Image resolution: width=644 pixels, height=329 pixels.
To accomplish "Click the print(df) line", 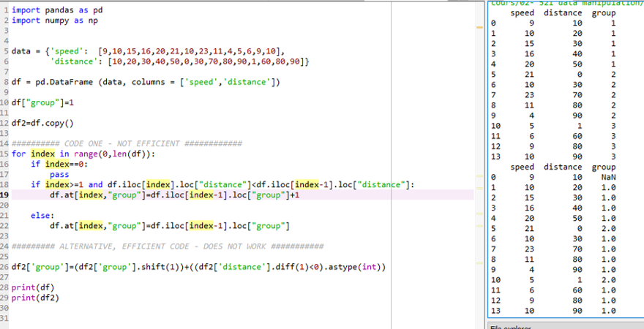I will click(33, 287).
